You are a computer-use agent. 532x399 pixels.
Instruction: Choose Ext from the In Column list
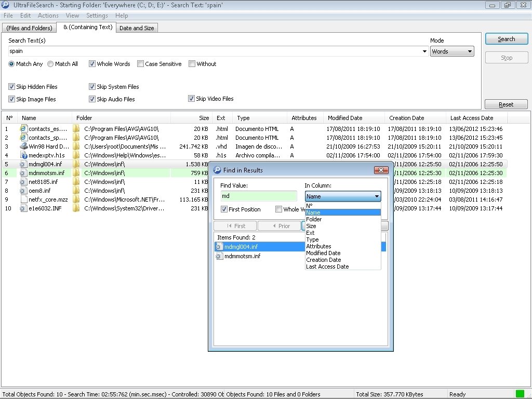click(343, 233)
